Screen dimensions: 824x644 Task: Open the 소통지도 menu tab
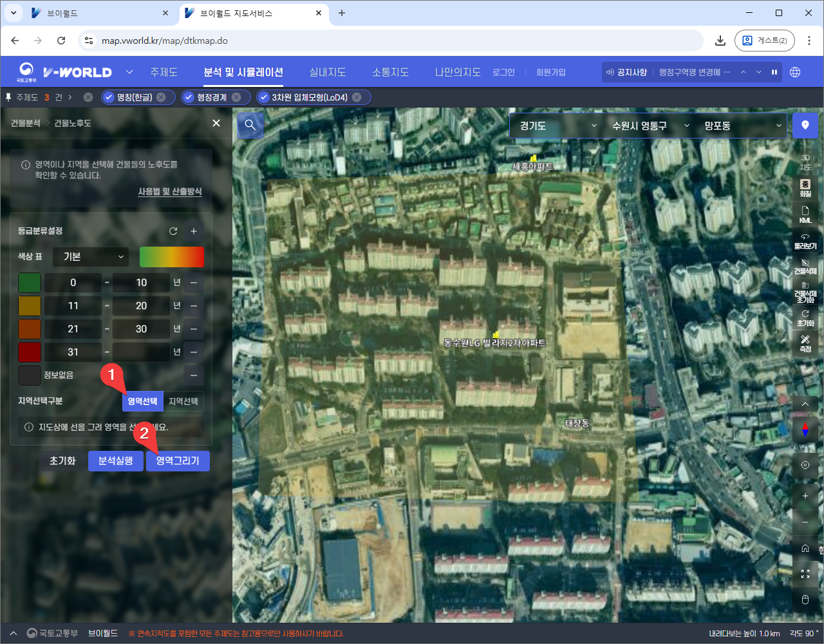390,72
